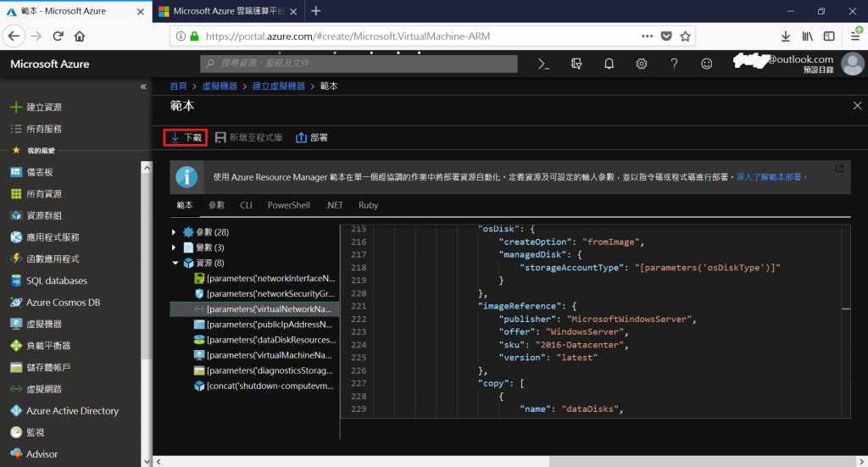Select virtualMachineNa... resource in tree
868x467 pixels.
[264, 355]
